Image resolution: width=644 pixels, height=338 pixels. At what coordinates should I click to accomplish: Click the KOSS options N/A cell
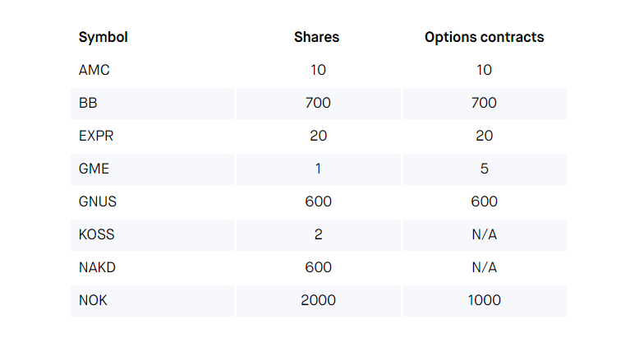[x=484, y=234]
